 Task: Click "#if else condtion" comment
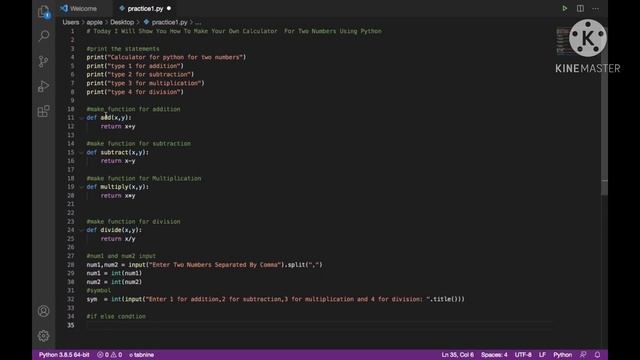point(116,316)
